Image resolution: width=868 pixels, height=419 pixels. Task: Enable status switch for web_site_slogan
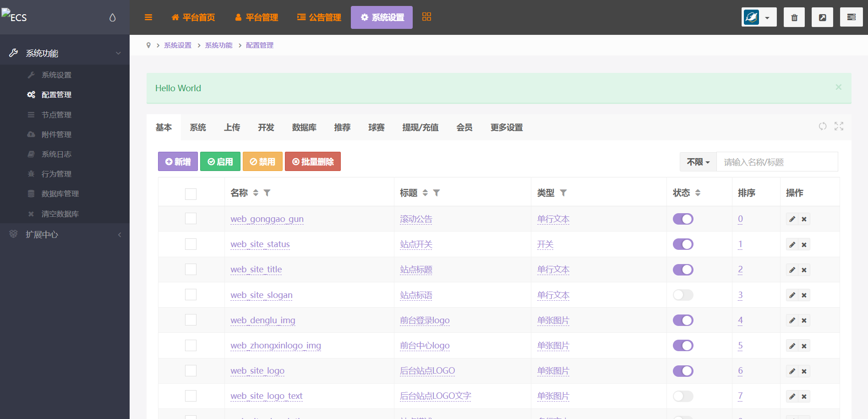click(683, 295)
